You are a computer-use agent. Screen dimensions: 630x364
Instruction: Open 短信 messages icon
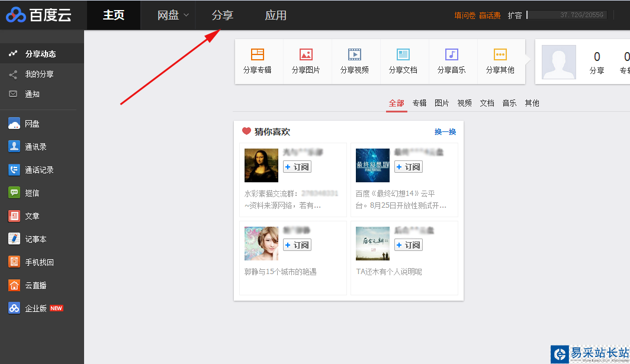coord(14,193)
